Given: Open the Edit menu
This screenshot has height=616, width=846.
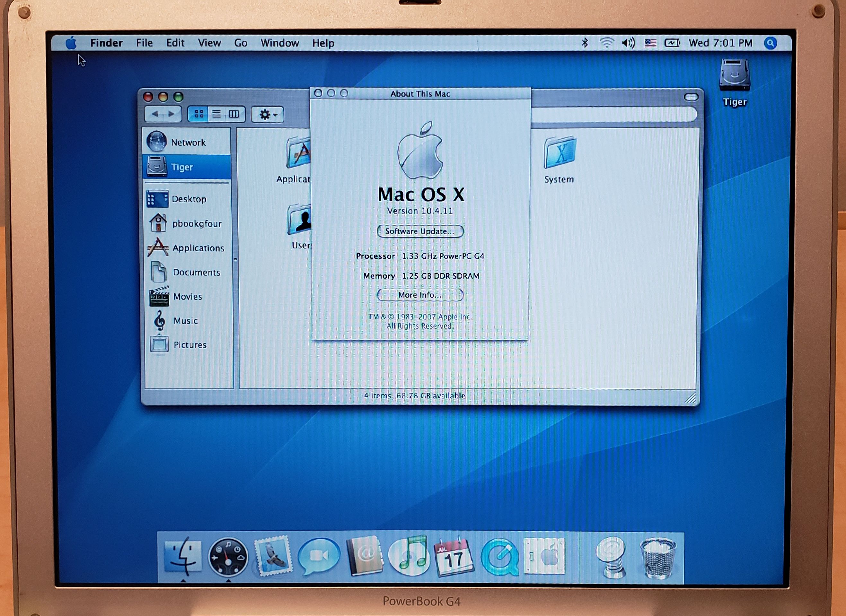Looking at the screenshot, I should click(175, 43).
